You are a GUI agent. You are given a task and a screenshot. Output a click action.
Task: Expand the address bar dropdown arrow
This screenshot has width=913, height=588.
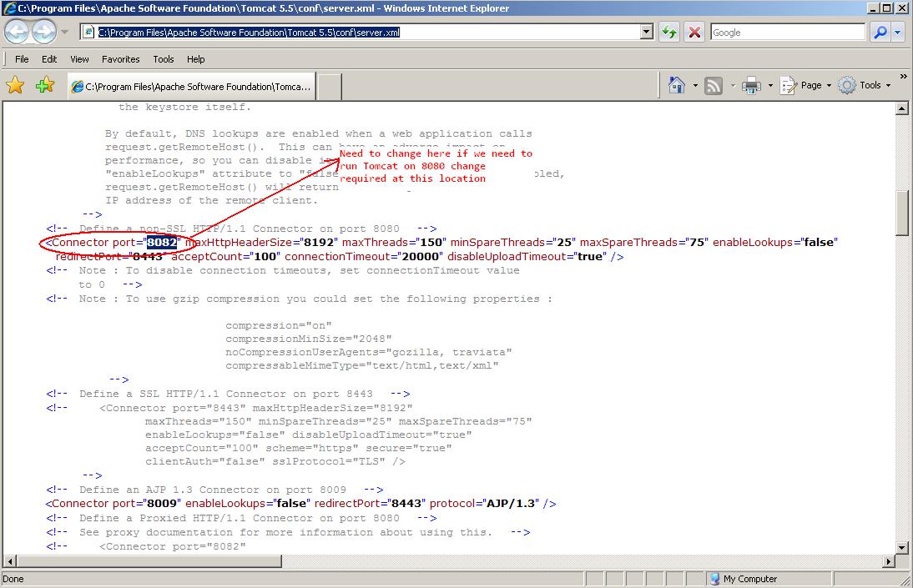tap(646, 32)
